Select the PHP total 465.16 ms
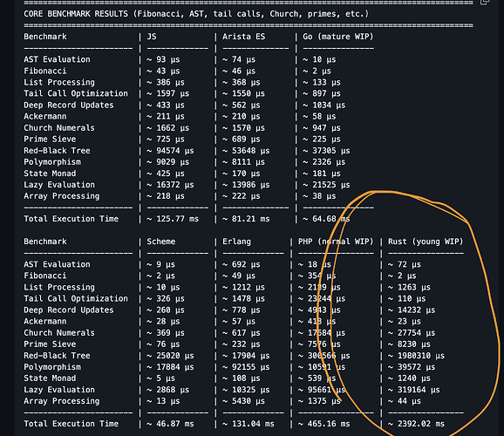 coord(324,424)
